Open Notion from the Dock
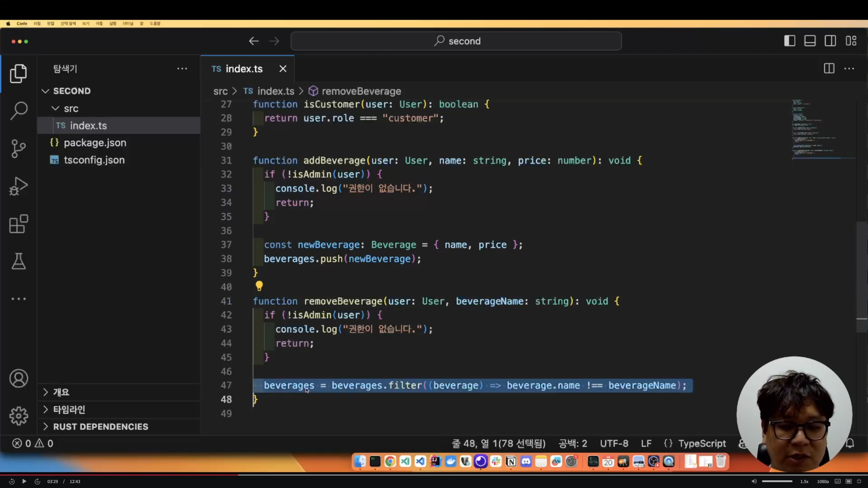 click(x=511, y=461)
